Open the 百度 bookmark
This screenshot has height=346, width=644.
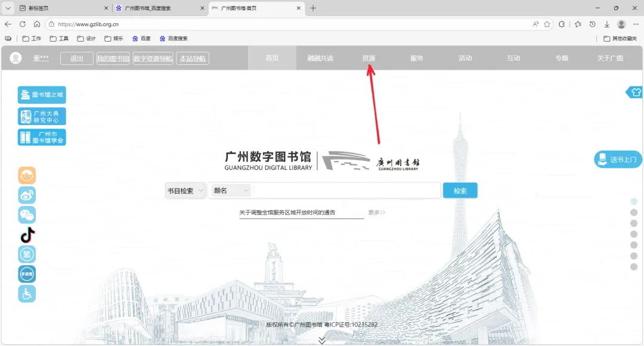pyautogui.click(x=141, y=39)
